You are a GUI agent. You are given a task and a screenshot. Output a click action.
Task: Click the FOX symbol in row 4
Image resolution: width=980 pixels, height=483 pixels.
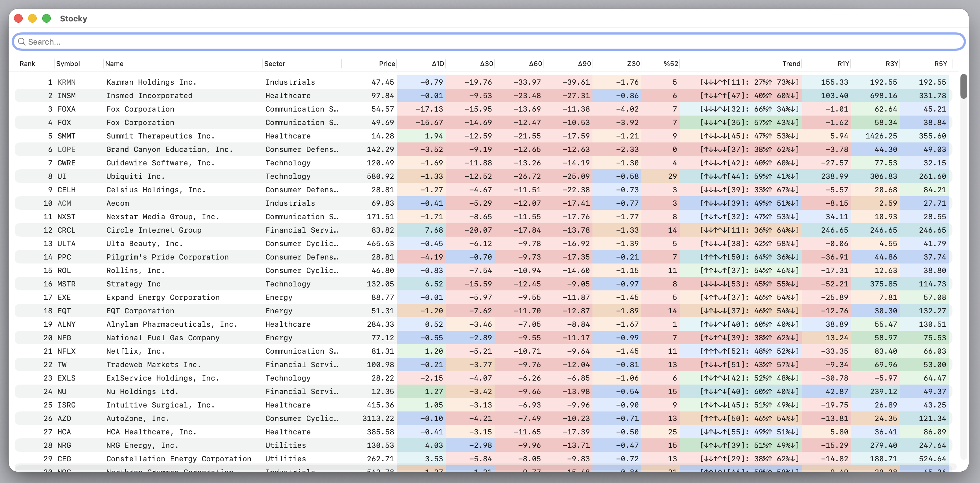[64, 123]
